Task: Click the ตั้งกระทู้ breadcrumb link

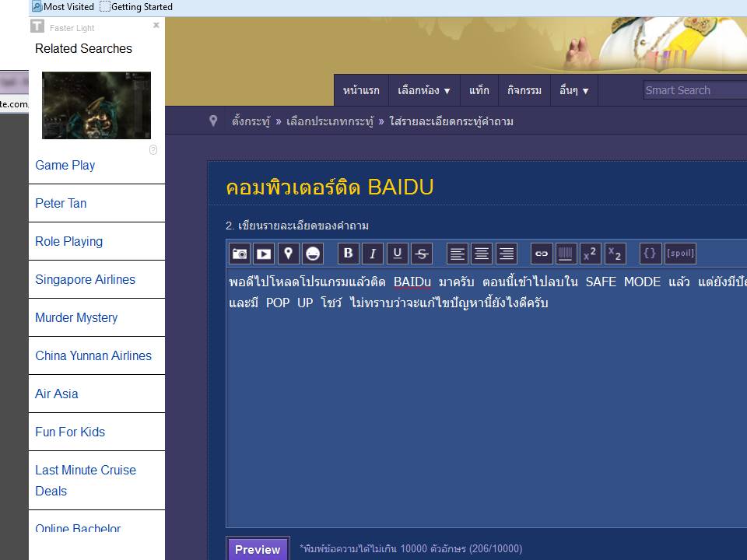Action: pyautogui.click(x=251, y=121)
